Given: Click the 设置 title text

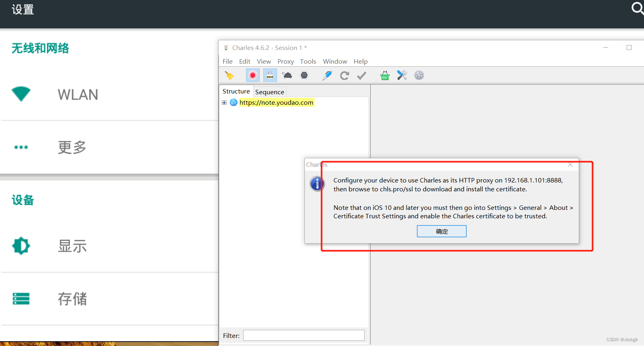Looking at the screenshot, I should [x=23, y=9].
